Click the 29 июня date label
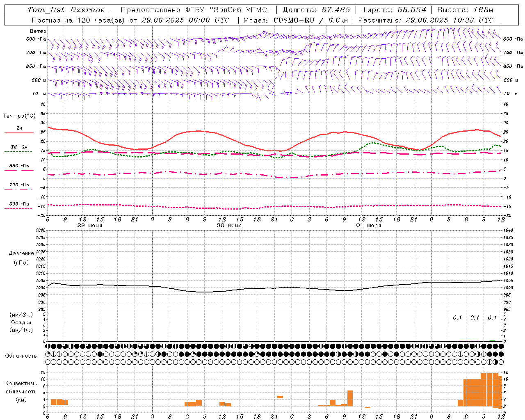Screen dimensions: 525x420 90,226
